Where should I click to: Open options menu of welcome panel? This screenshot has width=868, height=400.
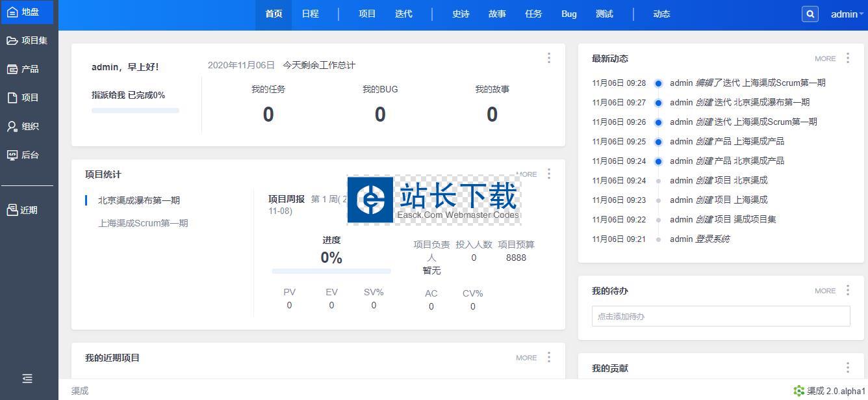549,58
